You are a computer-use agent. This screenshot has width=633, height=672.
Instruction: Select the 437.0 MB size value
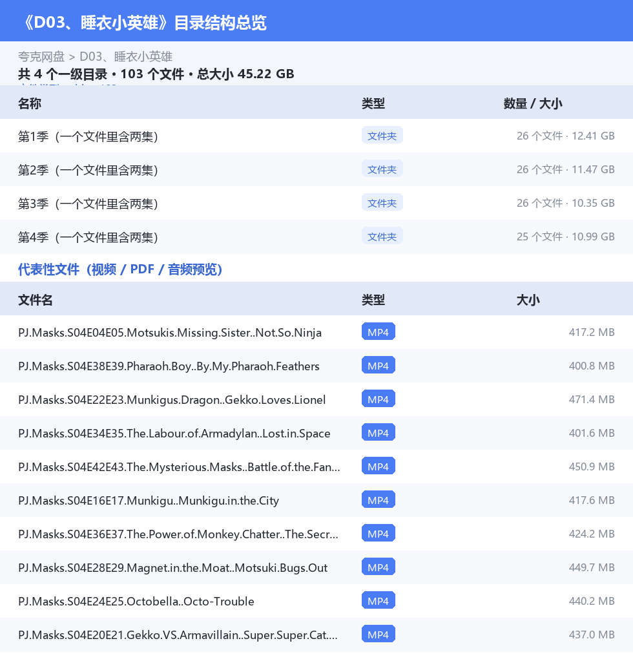pos(592,635)
